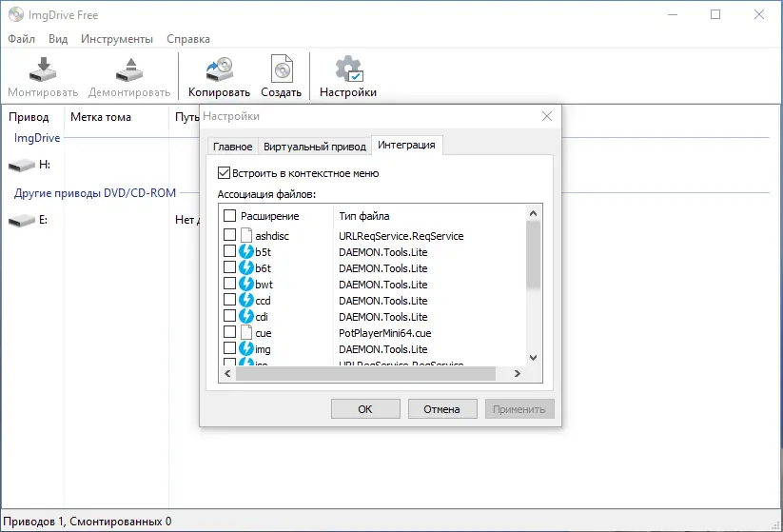Check the ashdisc extension checkbox

point(229,234)
